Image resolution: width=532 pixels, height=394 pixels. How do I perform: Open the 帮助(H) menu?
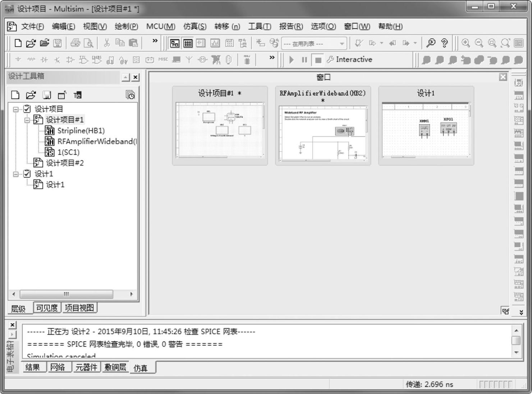390,26
